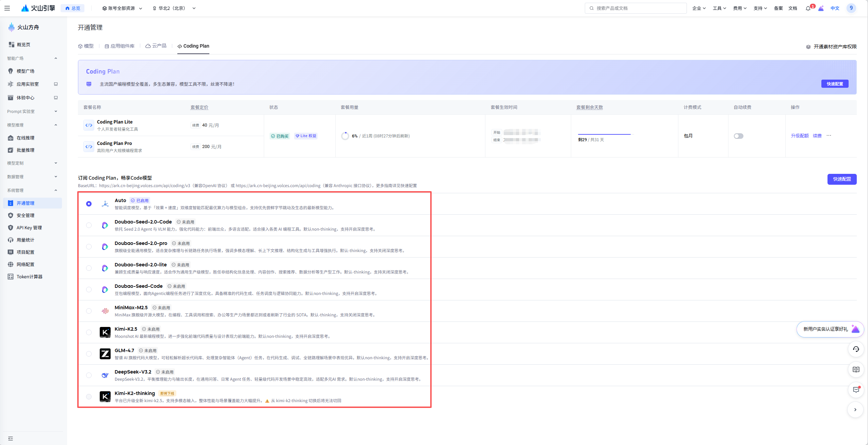This screenshot has height=445, width=868.
Task: Switch to the 模型 tab
Action: click(x=86, y=46)
